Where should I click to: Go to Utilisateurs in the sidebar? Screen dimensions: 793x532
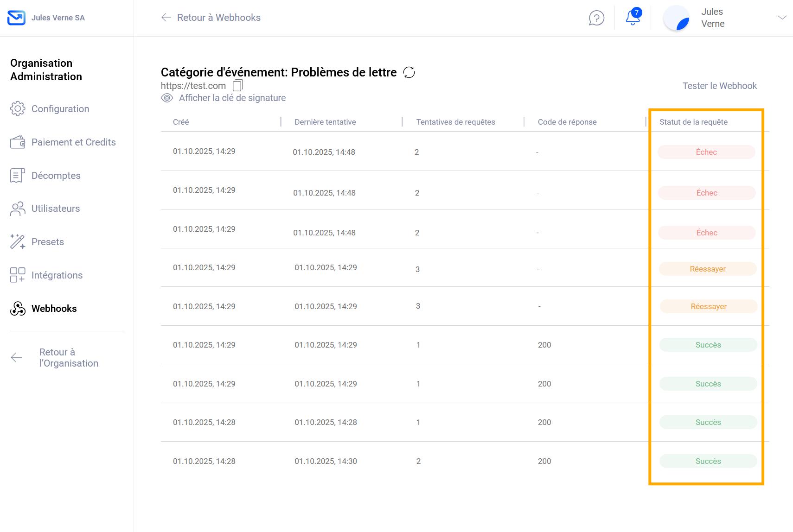click(x=55, y=209)
